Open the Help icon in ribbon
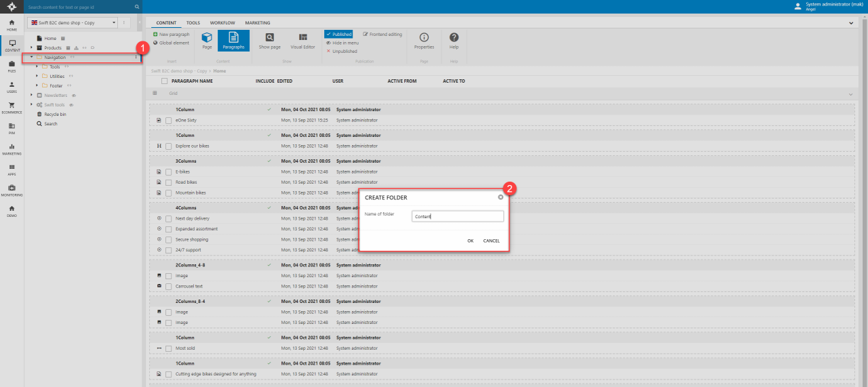 [454, 41]
